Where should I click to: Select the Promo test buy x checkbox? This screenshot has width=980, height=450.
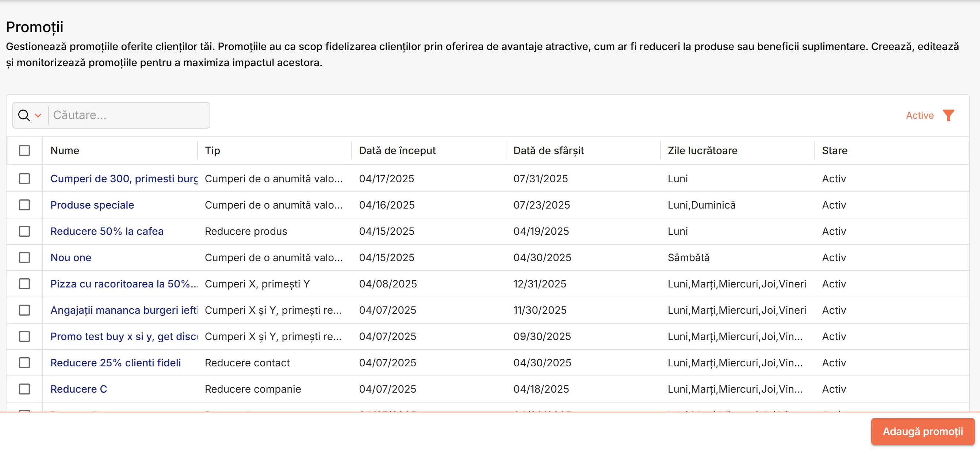(x=24, y=336)
